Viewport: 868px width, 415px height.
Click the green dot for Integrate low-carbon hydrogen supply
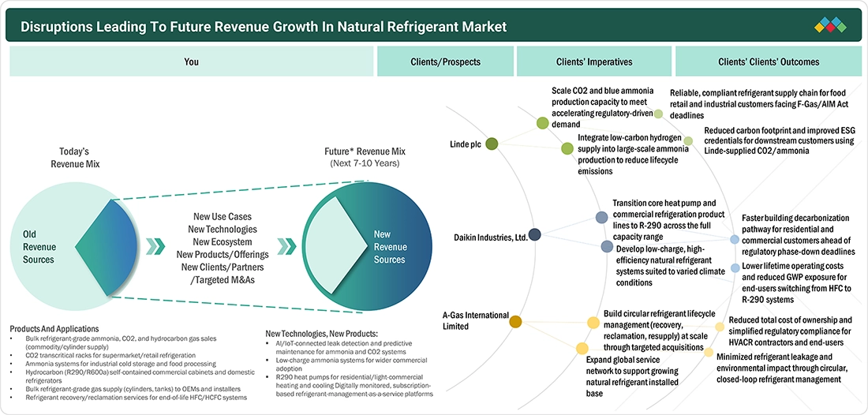pyautogui.click(x=567, y=148)
